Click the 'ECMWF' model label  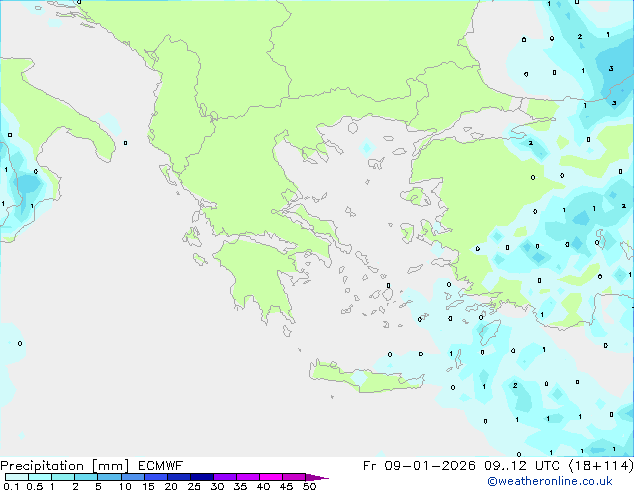[161, 466]
